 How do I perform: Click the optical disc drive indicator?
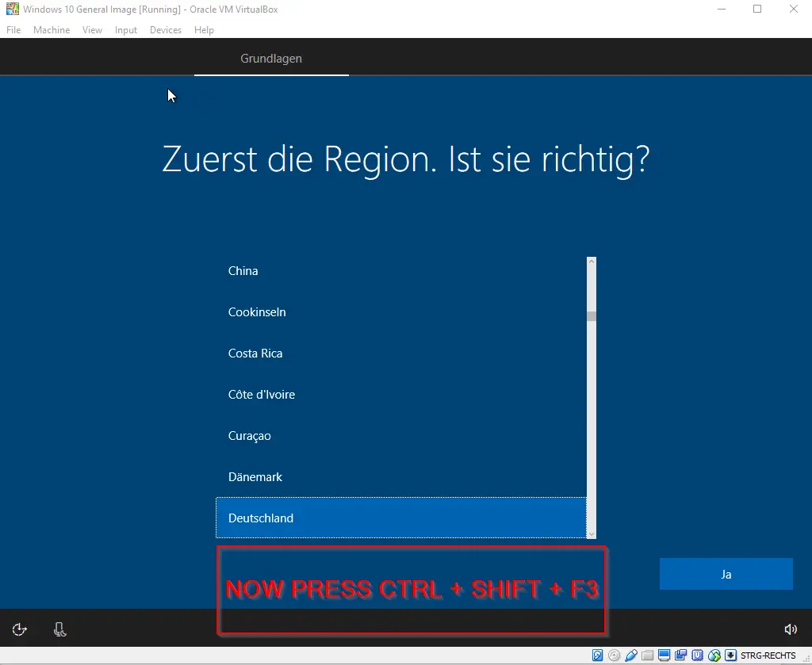pyautogui.click(x=615, y=655)
